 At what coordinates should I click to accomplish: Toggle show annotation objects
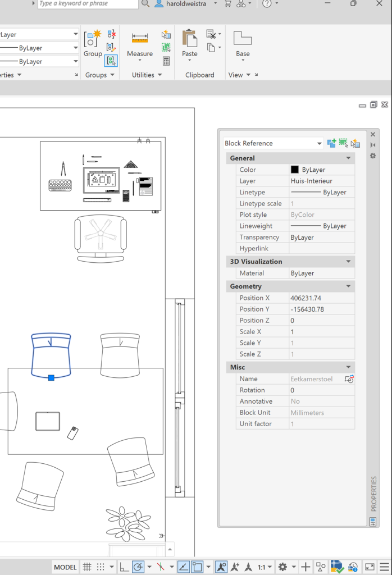point(221,567)
